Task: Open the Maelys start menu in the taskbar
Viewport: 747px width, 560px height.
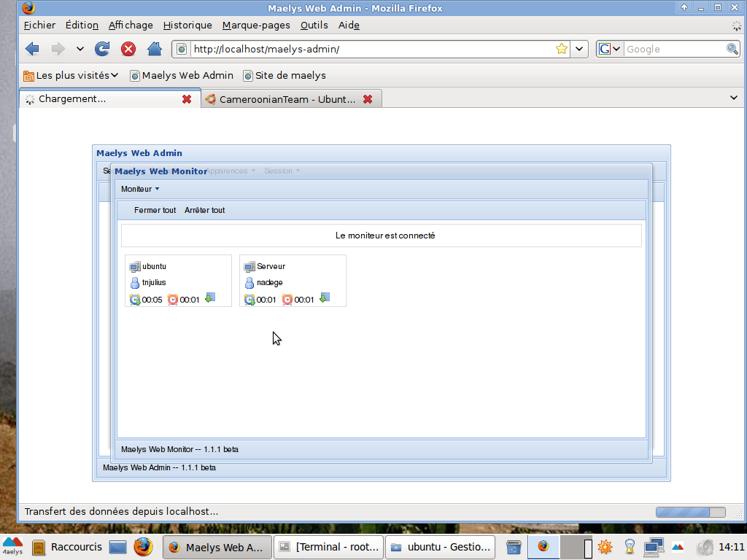Action: coord(12,546)
